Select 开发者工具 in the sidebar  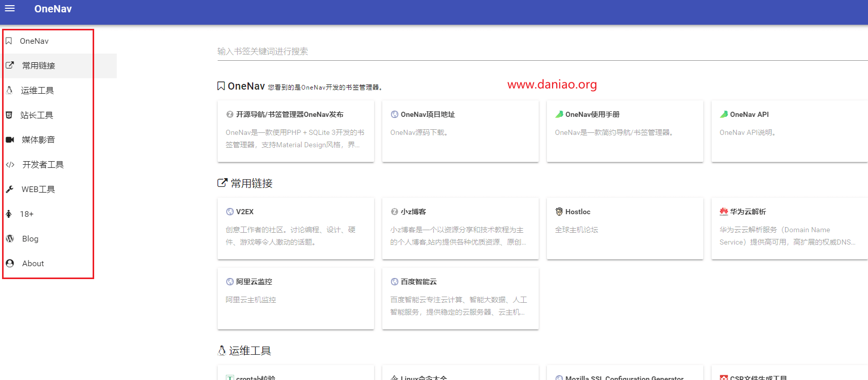43,165
